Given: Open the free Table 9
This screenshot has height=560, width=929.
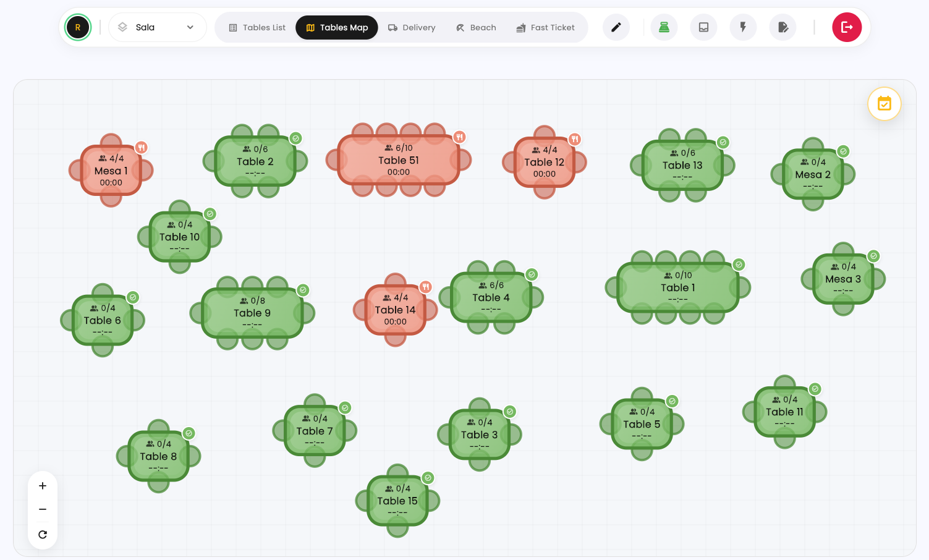Looking at the screenshot, I should point(252,313).
